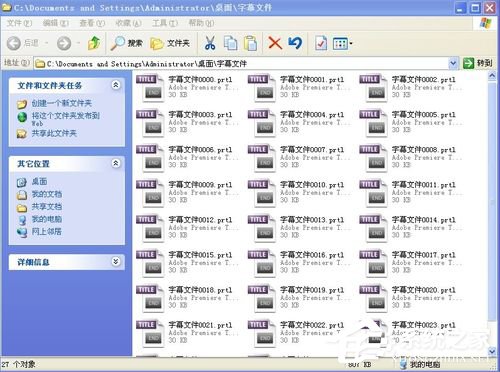Open the Search magnifier tool
The image size is (500, 372).
point(127,43)
